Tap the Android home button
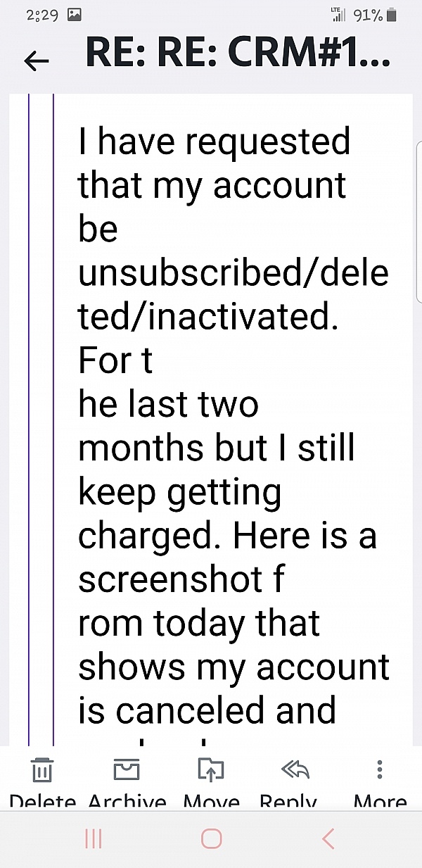The image size is (422, 868). [211, 838]
